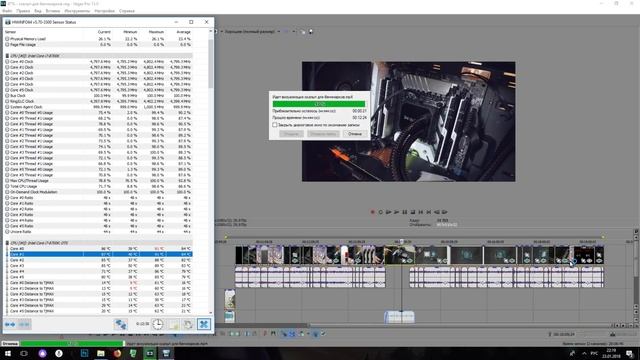640x360 pixels.
Task: Click the left-right arrows icon in HWiNFO toolbar
Action: click(10, 324)
